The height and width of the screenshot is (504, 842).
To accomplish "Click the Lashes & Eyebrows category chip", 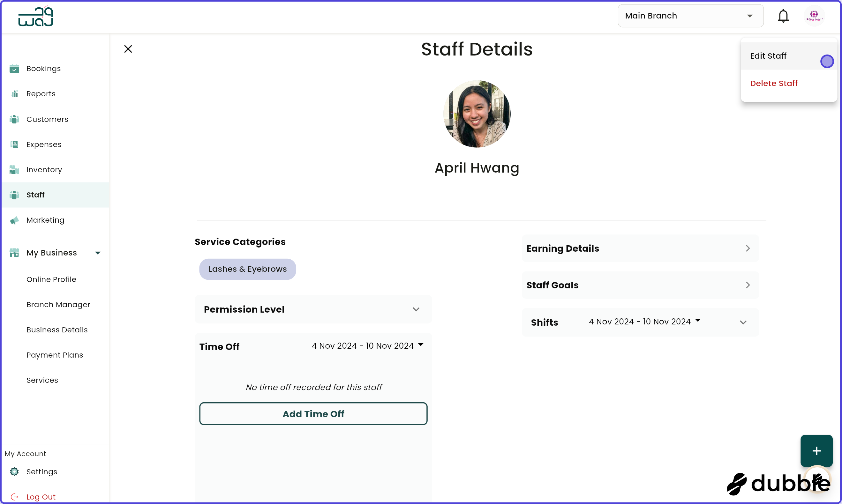I will [247, 269].
